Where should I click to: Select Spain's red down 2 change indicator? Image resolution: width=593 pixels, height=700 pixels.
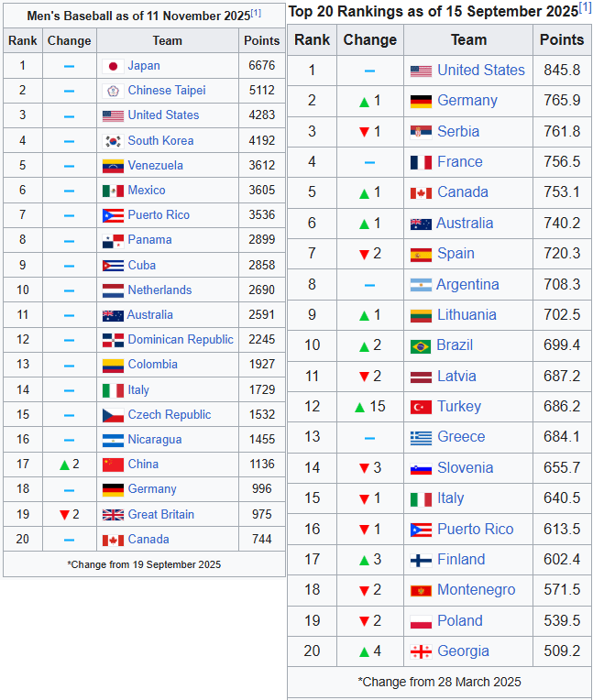click(370, 254)
